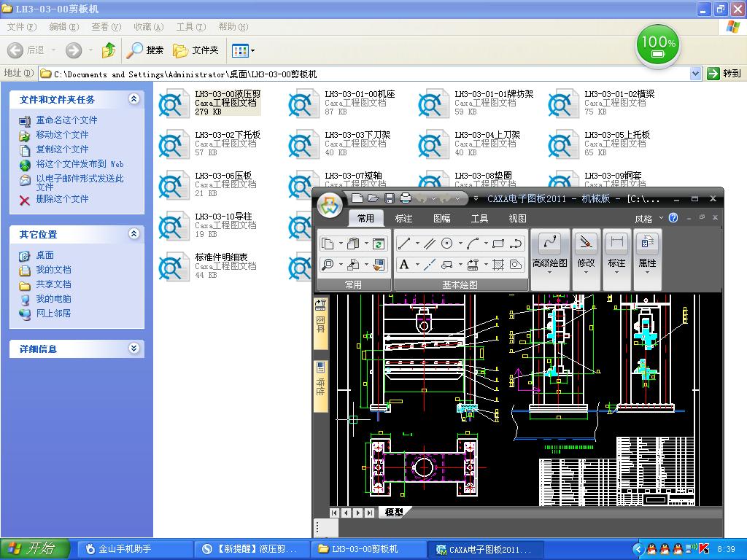The height and width of the screenshot is (560, 747).
Task: Click the green refresh/regenerate icon
Action: [379, 244]
